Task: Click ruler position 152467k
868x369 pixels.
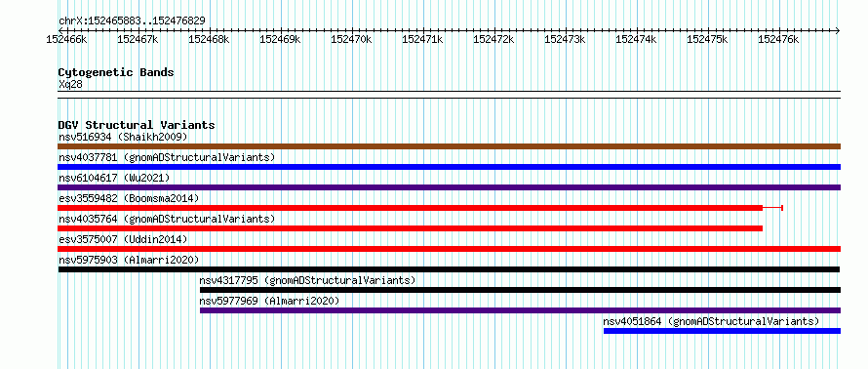Action: 138,39
